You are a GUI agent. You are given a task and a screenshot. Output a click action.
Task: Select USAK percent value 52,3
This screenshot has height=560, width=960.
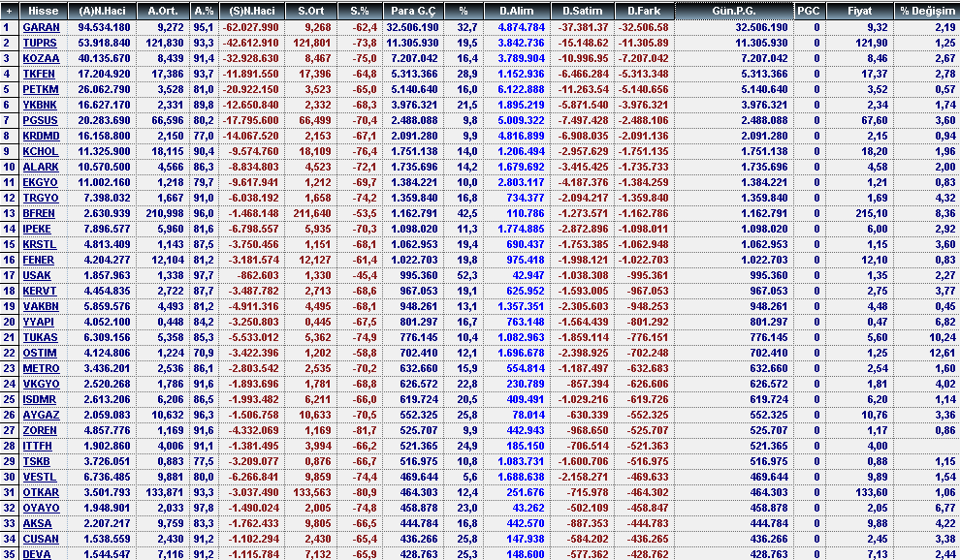(x=467, y=275)
